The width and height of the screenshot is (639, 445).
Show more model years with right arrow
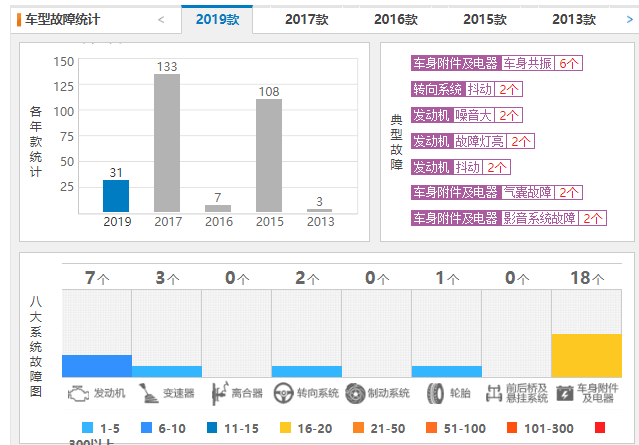630,20
